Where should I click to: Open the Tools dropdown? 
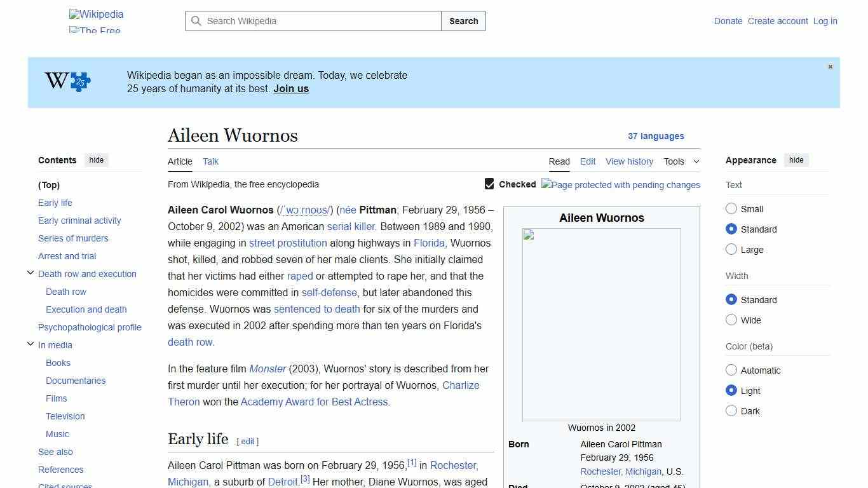tap(681, 161)
